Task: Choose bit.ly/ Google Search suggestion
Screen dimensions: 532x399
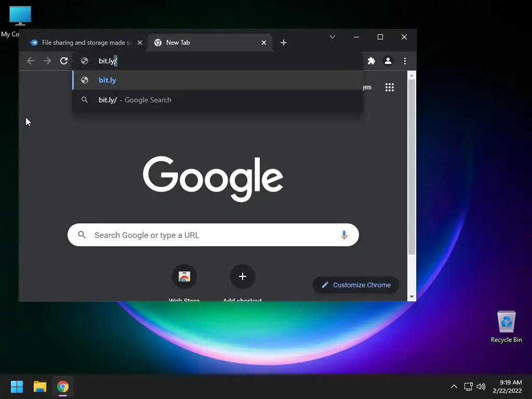Action: 218,100
